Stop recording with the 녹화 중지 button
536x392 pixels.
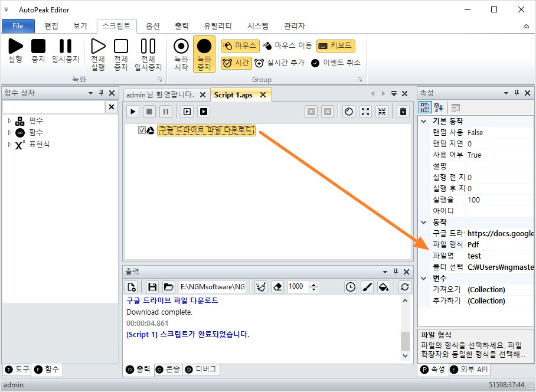(x=204, y=54)
